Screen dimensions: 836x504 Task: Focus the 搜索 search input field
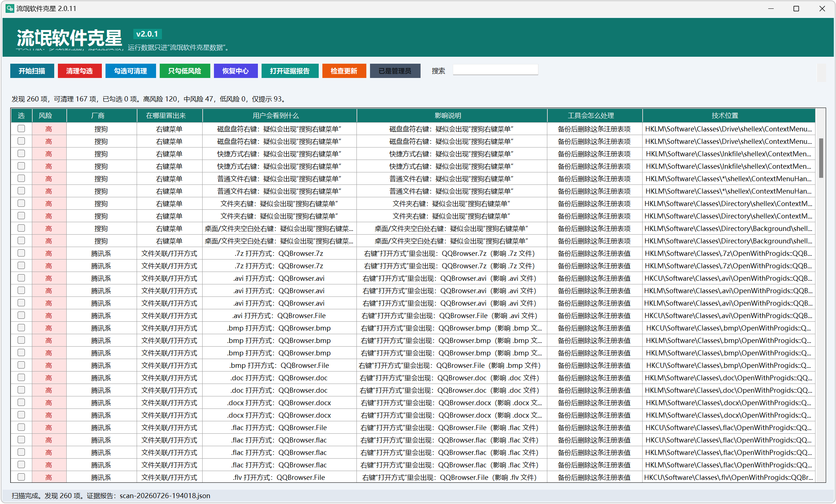(495, 70)
